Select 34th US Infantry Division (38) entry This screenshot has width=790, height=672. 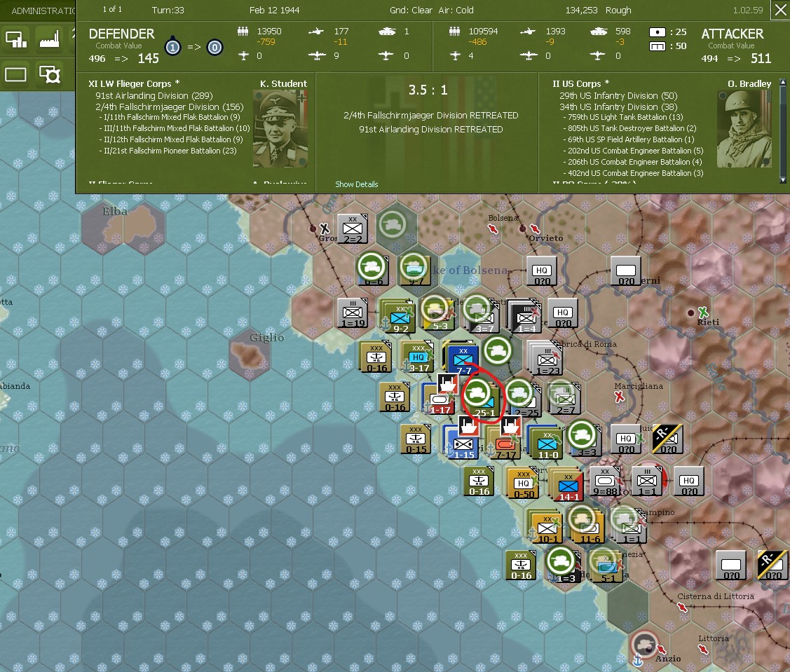click(x=618, y=107)
